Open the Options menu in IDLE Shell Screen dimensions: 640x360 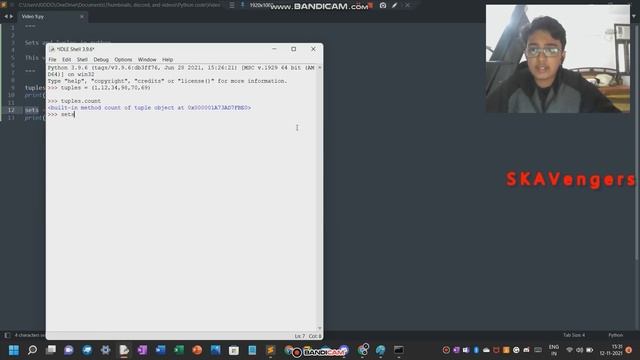pyautogui.click(x=123, y=60)
